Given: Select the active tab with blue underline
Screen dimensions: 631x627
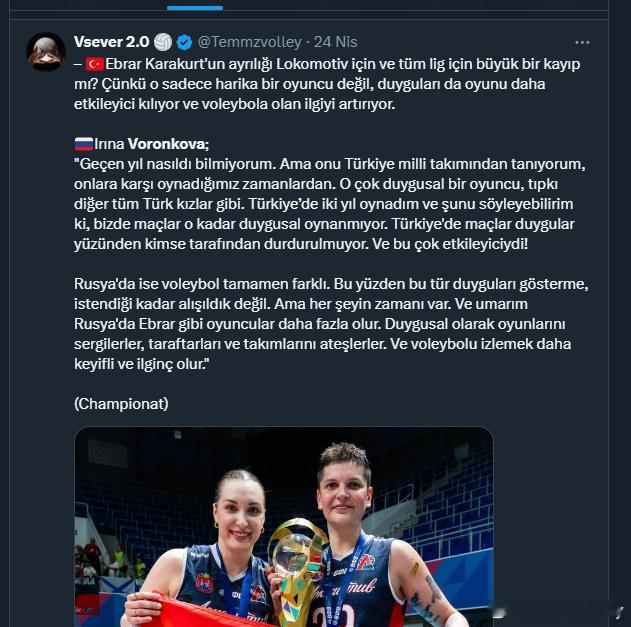Looking at the screenshot, I should [x=195, y=8].
